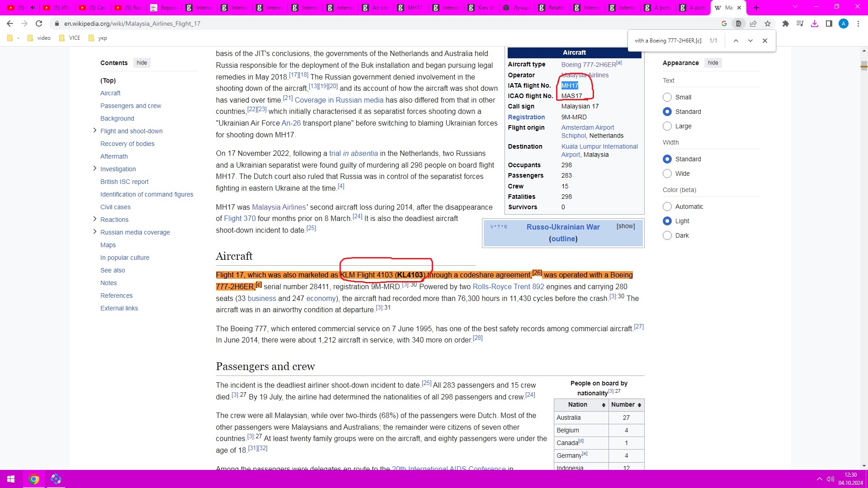Hide the Appearance panel

click(x=713, y=63)
